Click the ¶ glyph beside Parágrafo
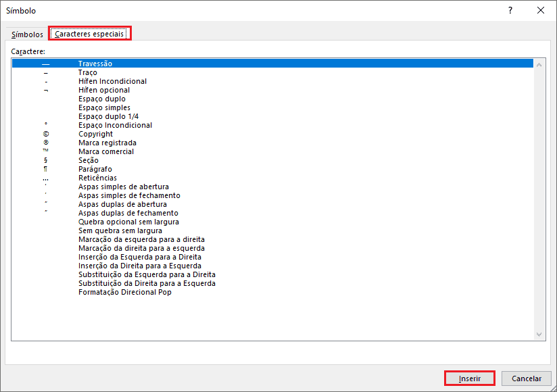557x392 pixels. (x=45, y=169)
